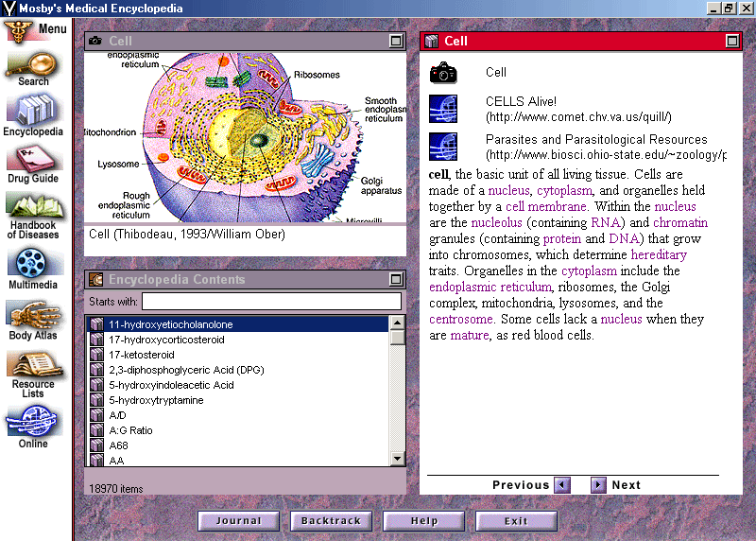
Task: Select the AA entry
Action: coord(238,460)
